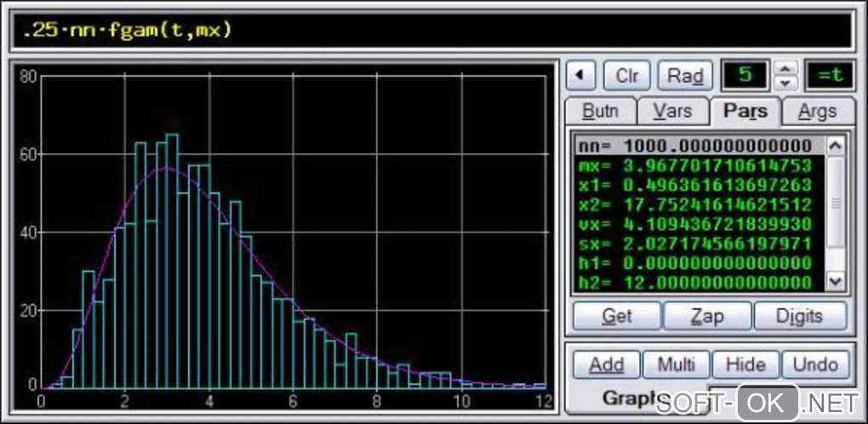Open the Args tab

[818, 112]
